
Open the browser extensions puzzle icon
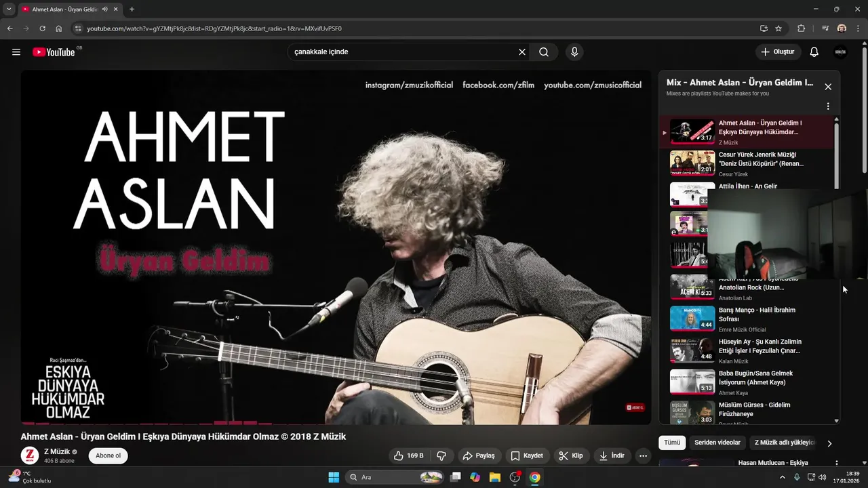[801, 28]
